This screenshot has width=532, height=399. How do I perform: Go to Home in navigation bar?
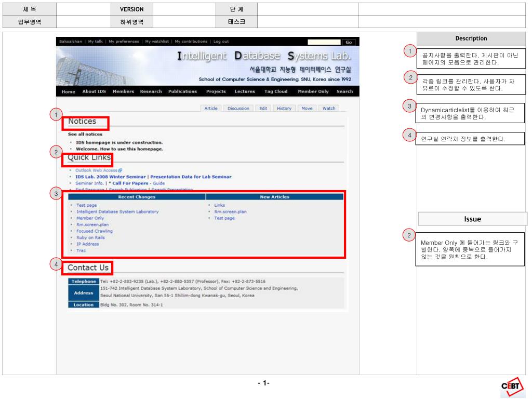(69, 91)
